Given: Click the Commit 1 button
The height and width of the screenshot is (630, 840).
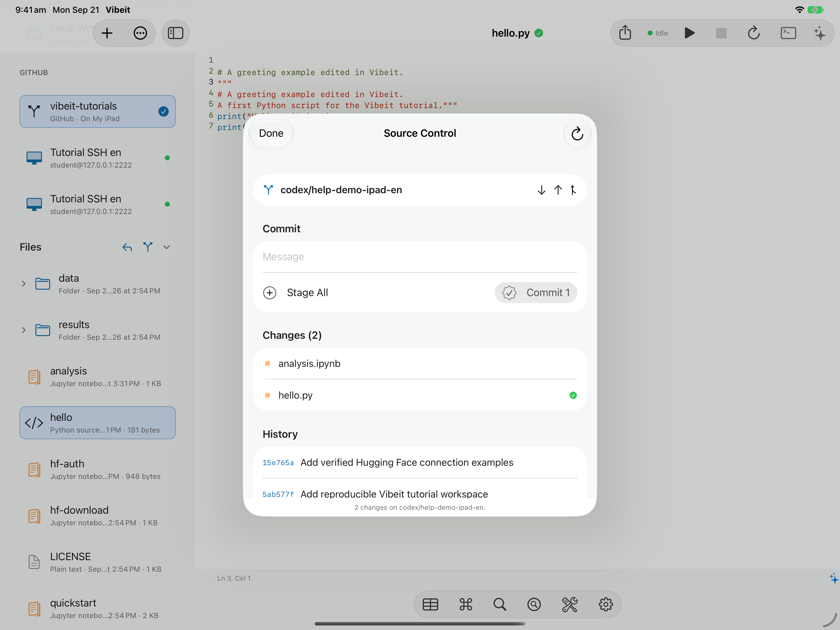Looking at the screenshot, I should [536, 292].
